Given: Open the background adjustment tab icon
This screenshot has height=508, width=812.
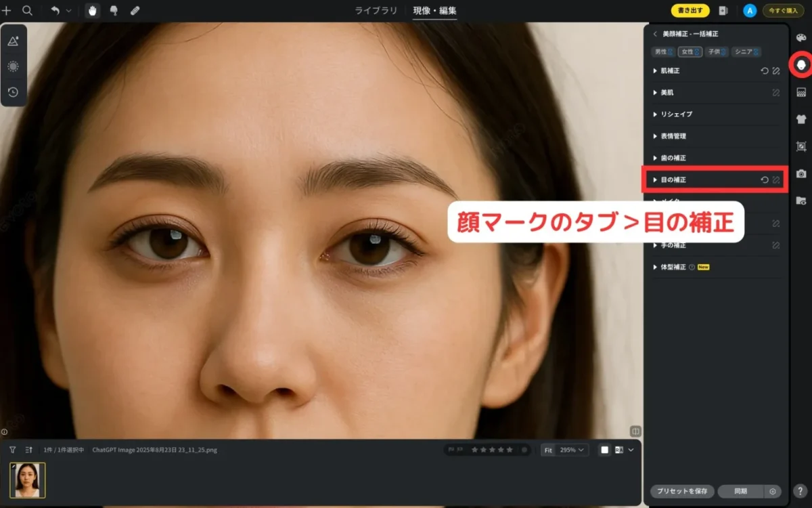Looking at the screenshot, I should [x=801, y=92].
